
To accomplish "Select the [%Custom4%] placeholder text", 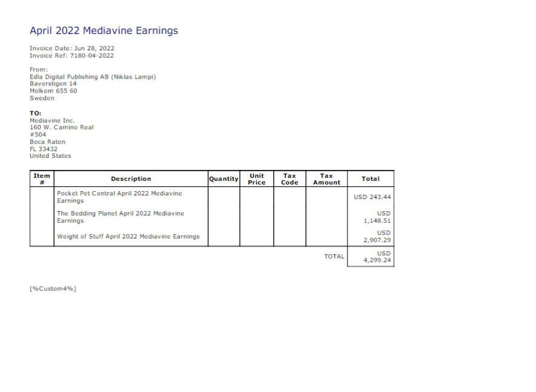I will tap(53, 289).
